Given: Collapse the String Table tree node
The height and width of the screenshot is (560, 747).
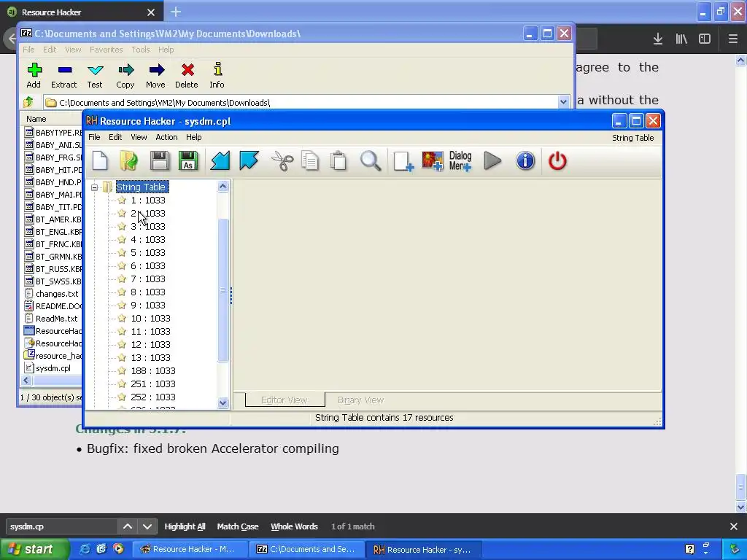Looking at the screenshot, I should 94,187.
